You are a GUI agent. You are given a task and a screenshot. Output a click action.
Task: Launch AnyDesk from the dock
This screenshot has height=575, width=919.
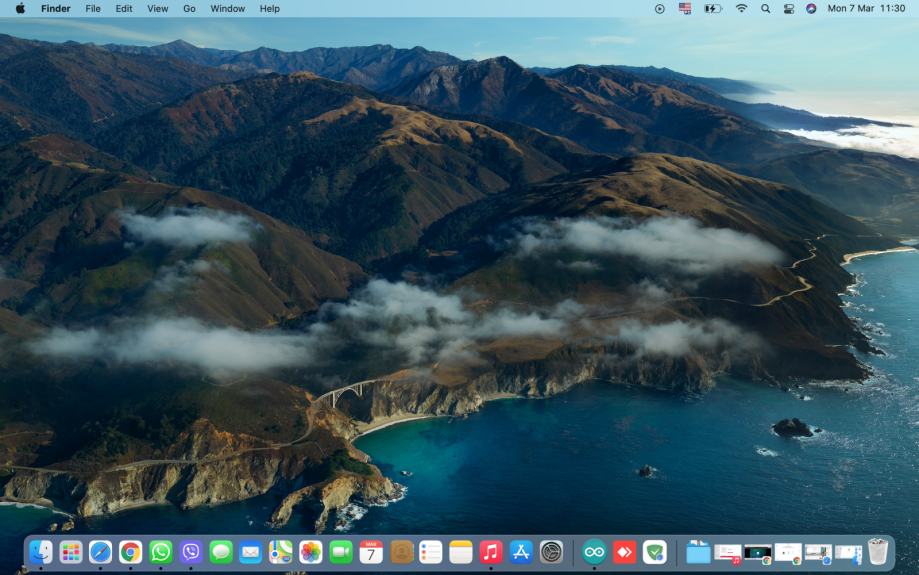[625, 552]
